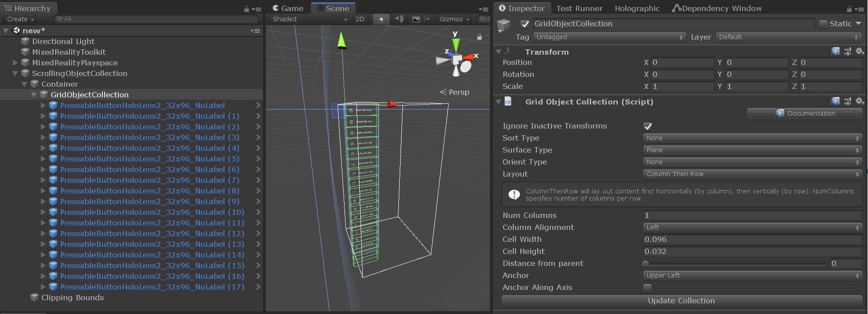Select the MixedRealityToolkit object
This screenshot has height=314, width=868.
point(69,52)
